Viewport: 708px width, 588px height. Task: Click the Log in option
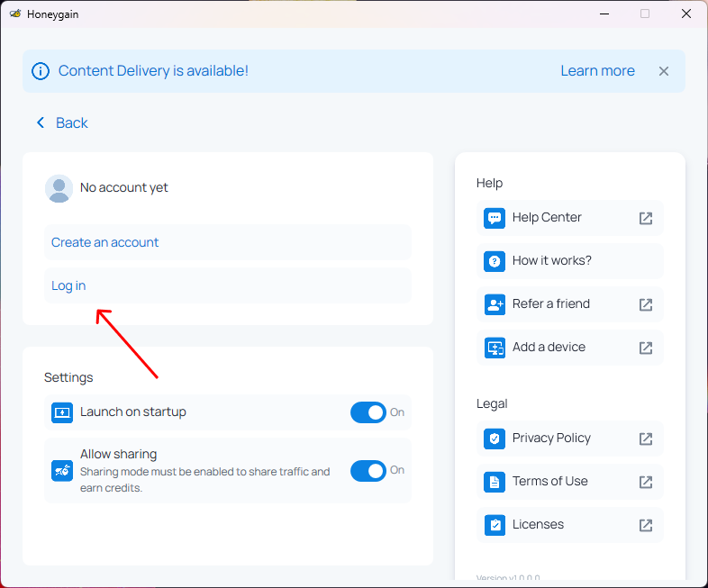coord(228,285)
